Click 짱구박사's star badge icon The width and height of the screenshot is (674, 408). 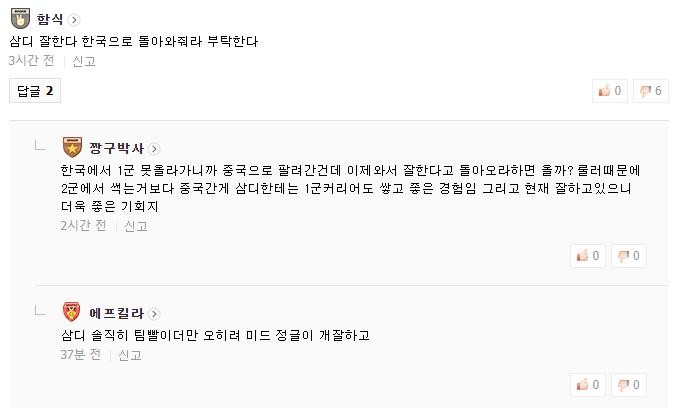coord(71,148)
